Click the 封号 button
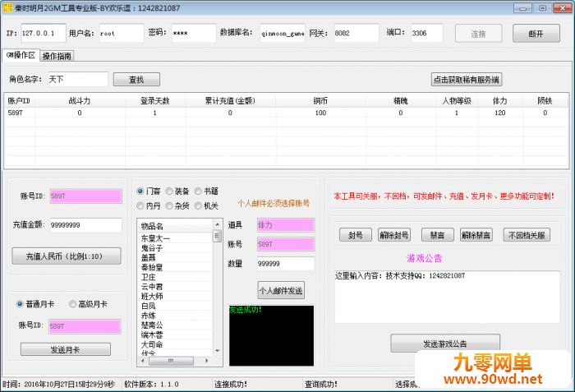The width and height of the screenshot is (575, 392). pos(356,235)
